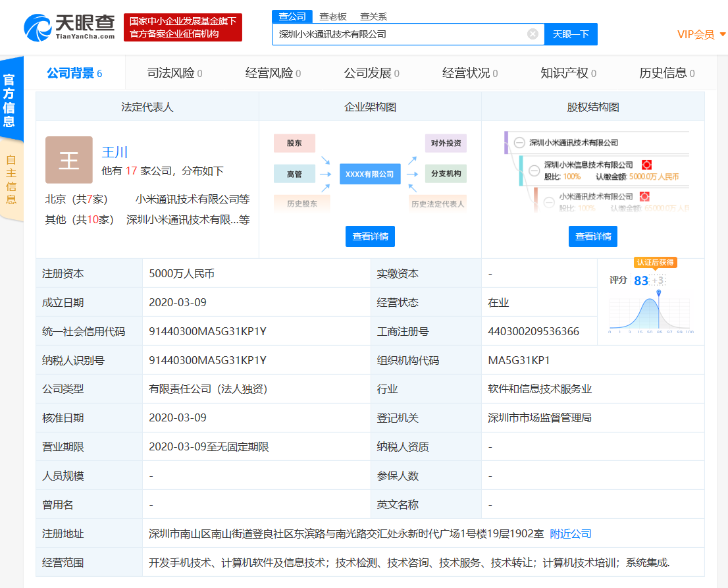Click the 股东 box in structure diagram
The height and width of the screenshot is (588, 728).
294,143
